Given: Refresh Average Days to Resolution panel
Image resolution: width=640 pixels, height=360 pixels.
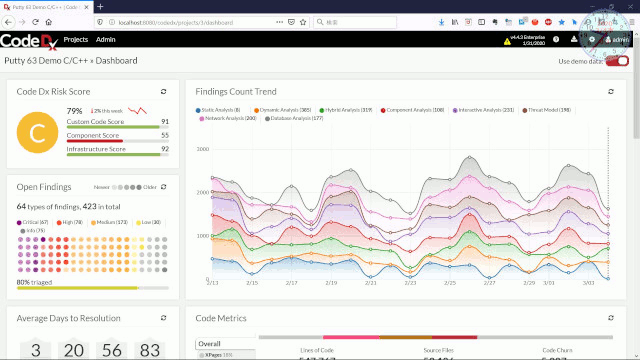Looking at the screenshot, I should [x=163, y=318].
